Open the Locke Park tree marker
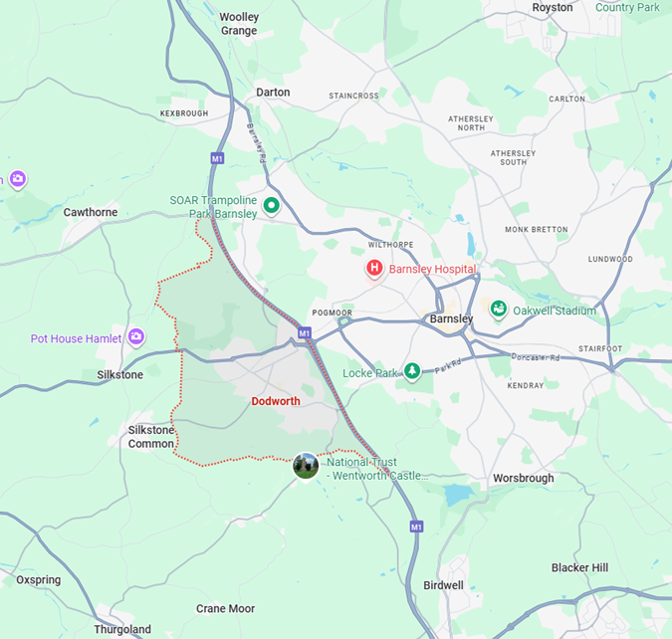Screen dimensions: 672x639 (412, 371)
